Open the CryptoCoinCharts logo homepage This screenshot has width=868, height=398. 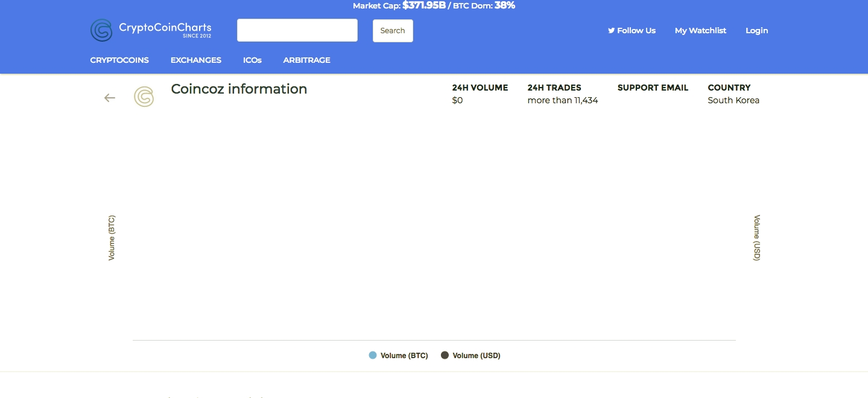click(151, 30)
